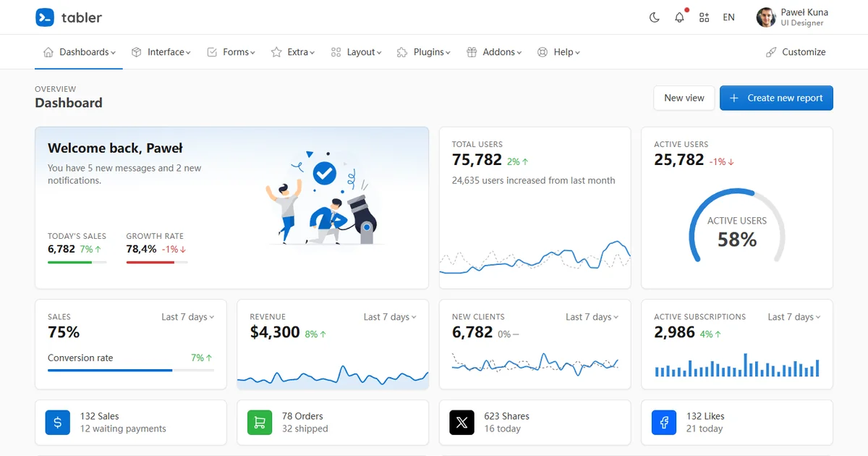Screen dimensions: 868x456
Task: Click "78 Orders" text
Action: (302, 416)
